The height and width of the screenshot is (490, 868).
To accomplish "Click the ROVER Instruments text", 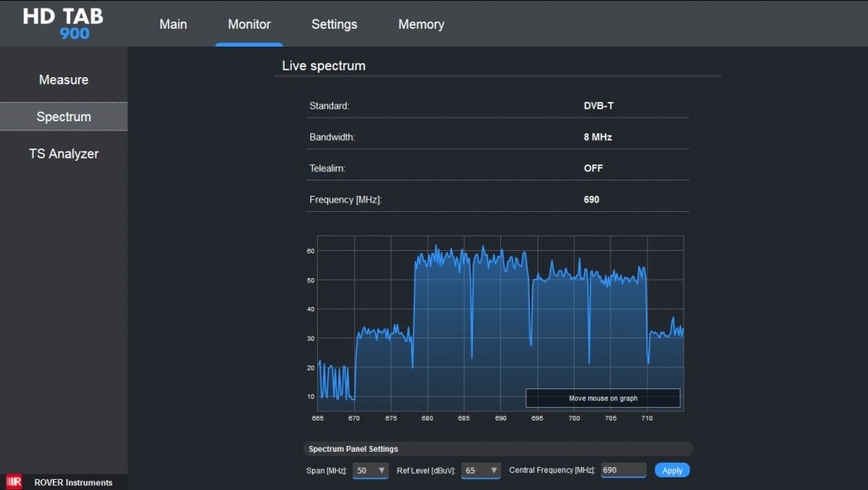I will [73, 482].
